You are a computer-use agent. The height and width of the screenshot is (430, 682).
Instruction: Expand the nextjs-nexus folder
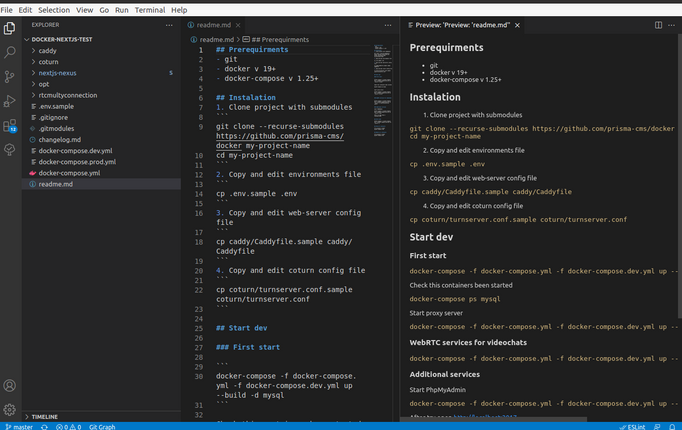coord(101,73)
